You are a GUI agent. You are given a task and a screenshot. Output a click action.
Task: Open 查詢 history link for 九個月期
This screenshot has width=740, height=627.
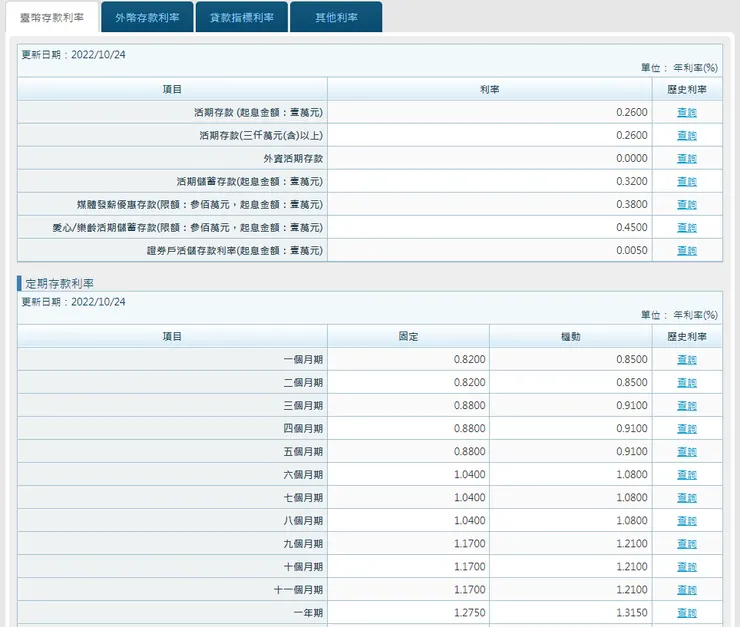687,544
